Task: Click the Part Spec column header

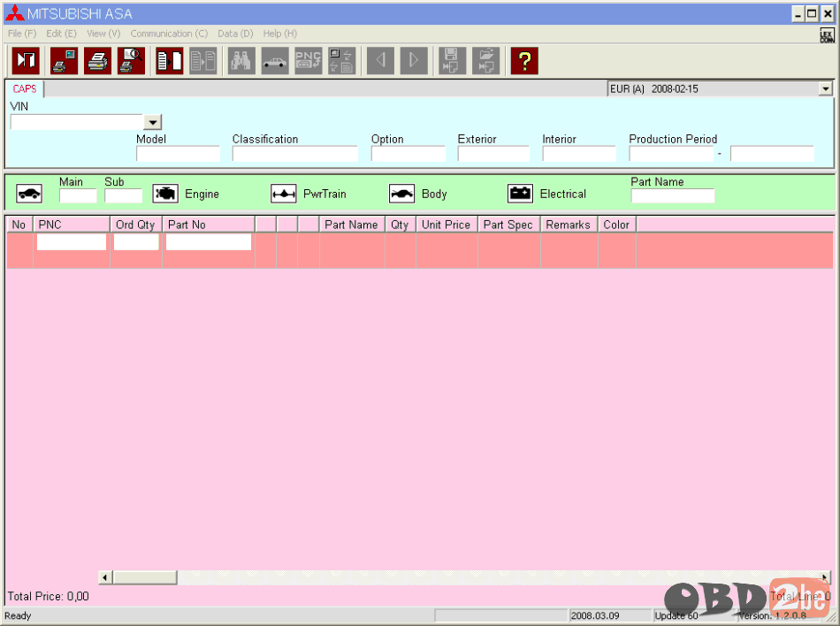Action: [509, 225]
